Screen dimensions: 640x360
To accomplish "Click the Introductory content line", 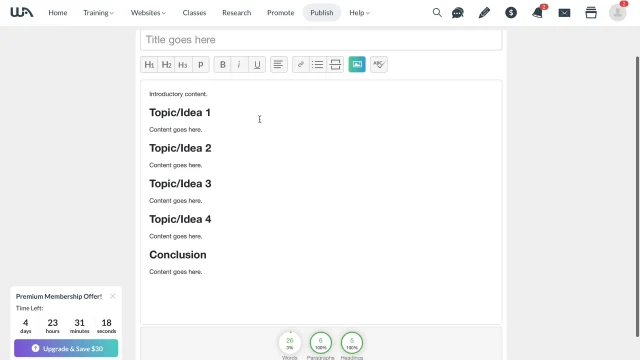I will tap(178, 94).
